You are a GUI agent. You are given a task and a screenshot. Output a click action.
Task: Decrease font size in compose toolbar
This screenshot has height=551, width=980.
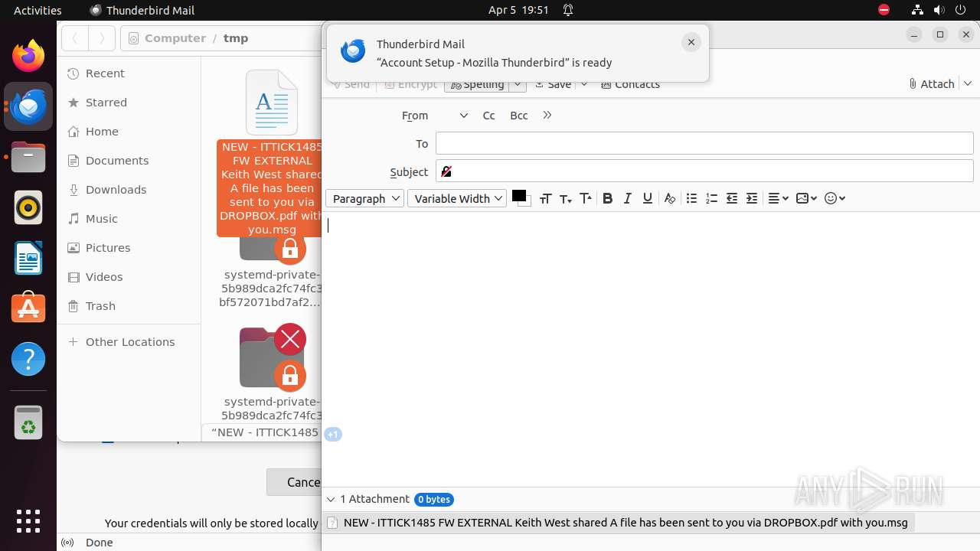(566, 198)
